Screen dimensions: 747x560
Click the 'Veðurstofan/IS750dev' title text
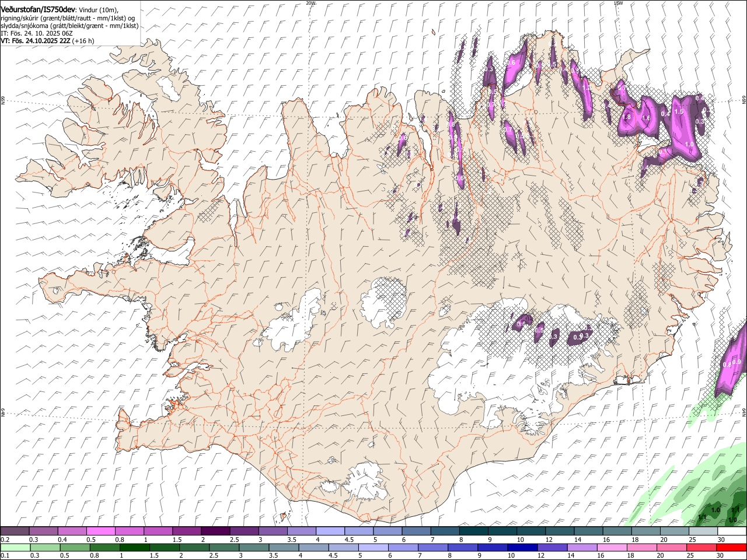pos(38,9)
